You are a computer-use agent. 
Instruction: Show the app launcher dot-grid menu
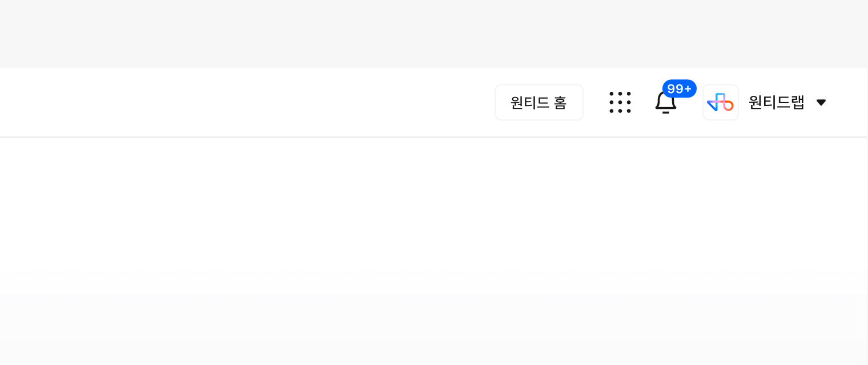click(620, 103)
